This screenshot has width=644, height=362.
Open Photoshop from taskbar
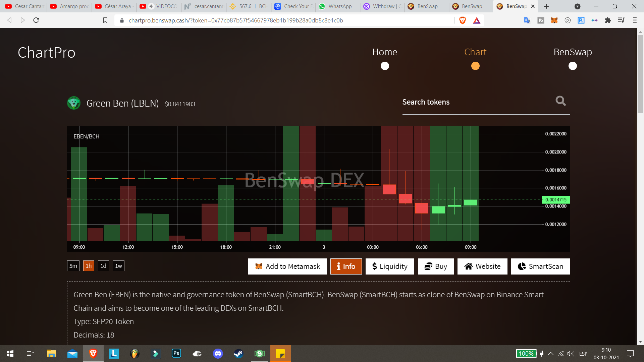[176, 354]
